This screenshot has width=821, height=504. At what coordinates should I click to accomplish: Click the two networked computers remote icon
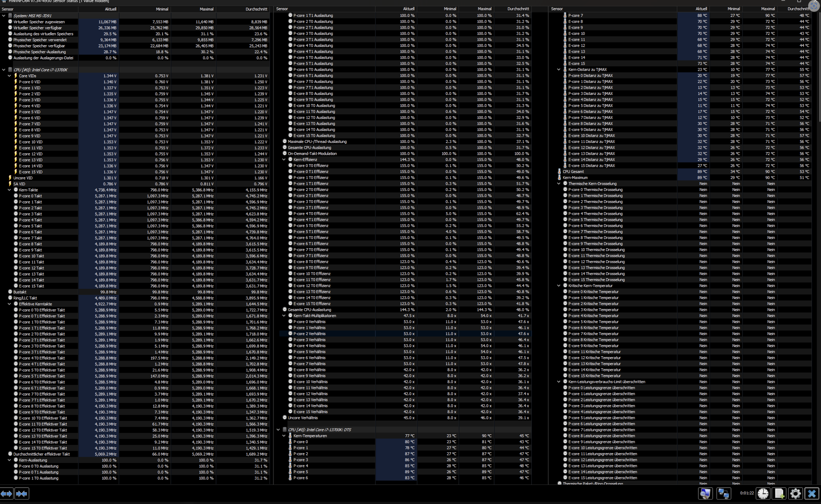point(723,493)
